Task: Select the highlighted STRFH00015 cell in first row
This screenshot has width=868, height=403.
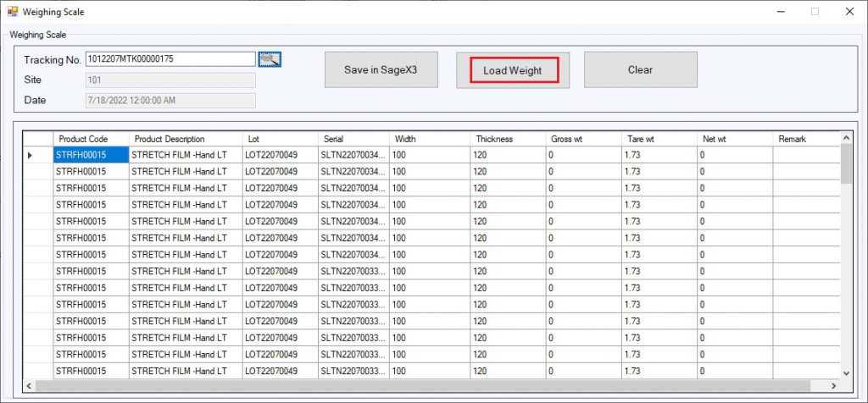Action: (x=92, y=155)
